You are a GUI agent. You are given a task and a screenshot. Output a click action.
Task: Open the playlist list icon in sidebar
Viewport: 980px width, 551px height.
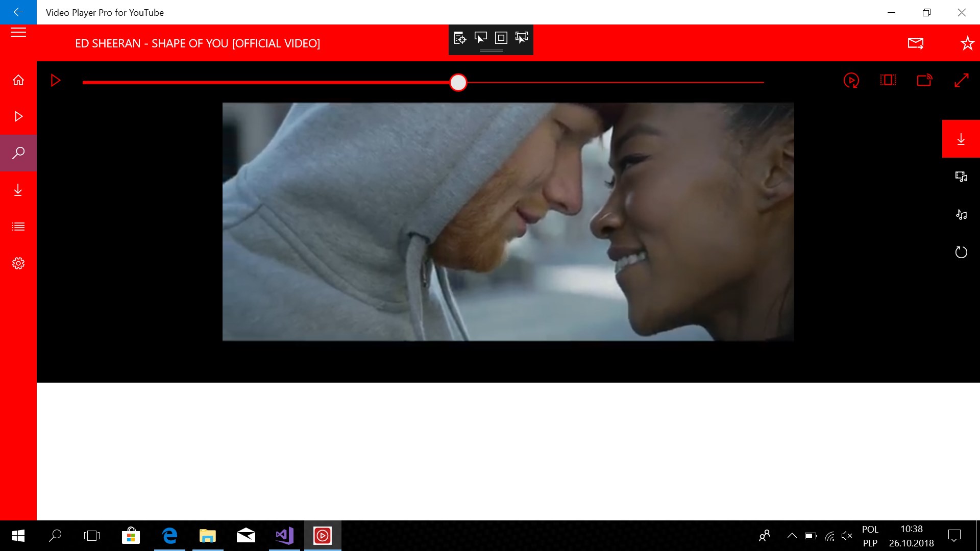[x=18, y=227]
